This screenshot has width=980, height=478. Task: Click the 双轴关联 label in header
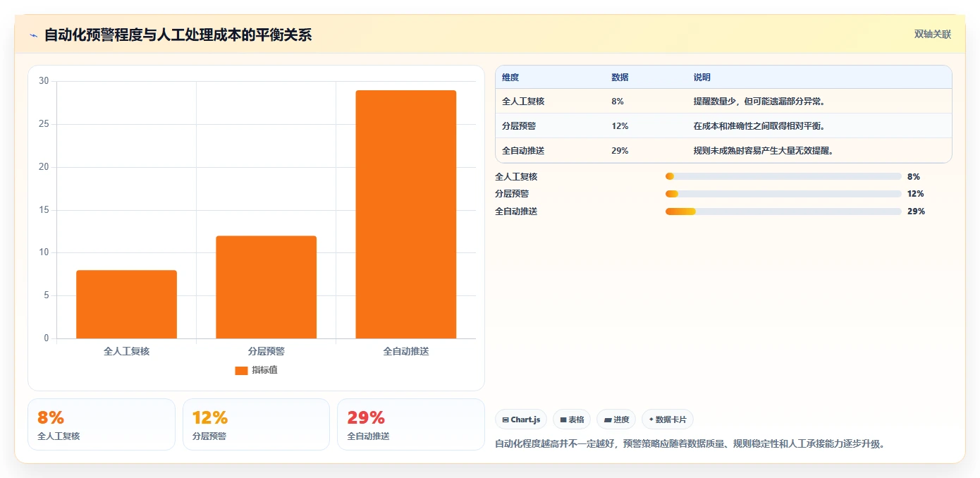[933, 34]
